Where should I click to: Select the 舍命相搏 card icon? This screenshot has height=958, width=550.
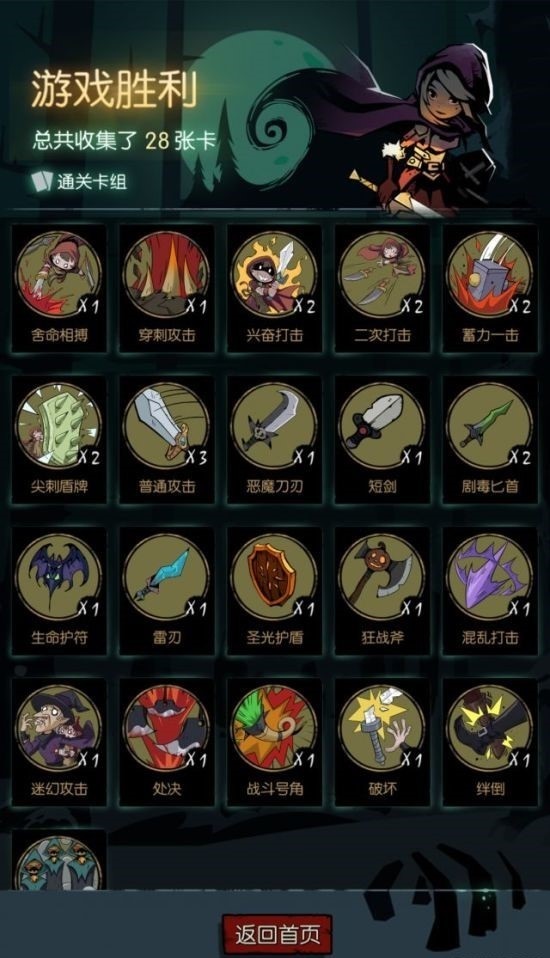[x=59, y=288]
